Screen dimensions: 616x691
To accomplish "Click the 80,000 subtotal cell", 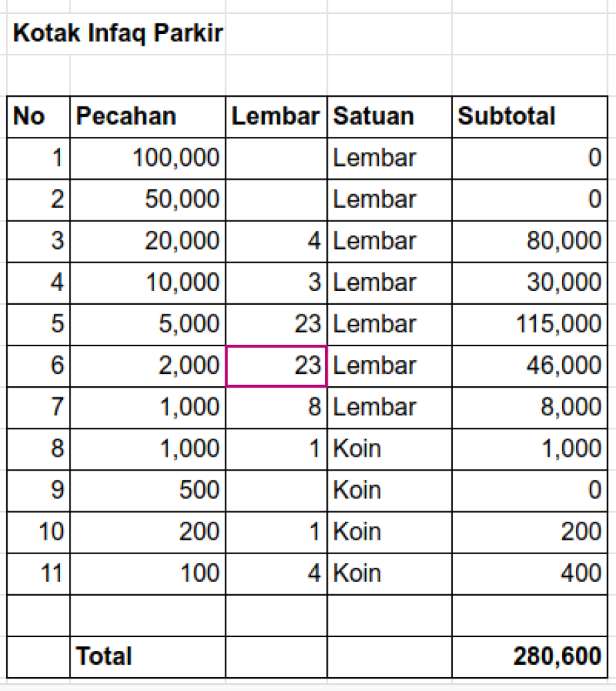I will (529, 241).
